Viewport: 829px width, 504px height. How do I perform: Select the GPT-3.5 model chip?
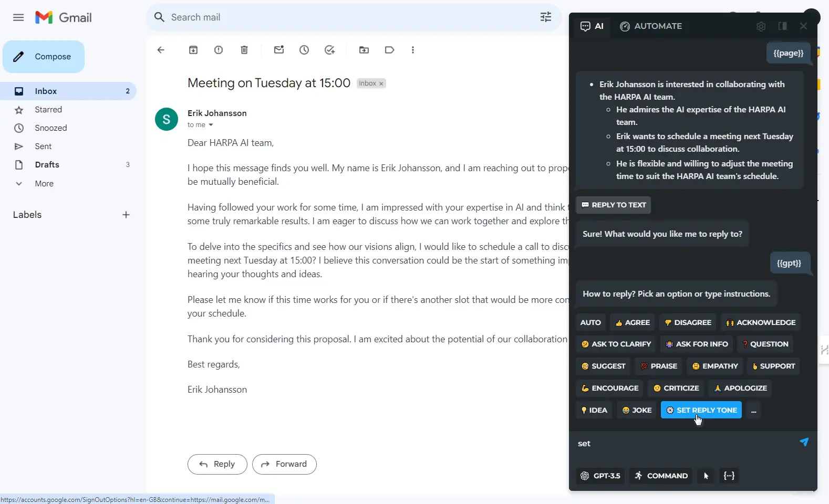pos(600,476)
